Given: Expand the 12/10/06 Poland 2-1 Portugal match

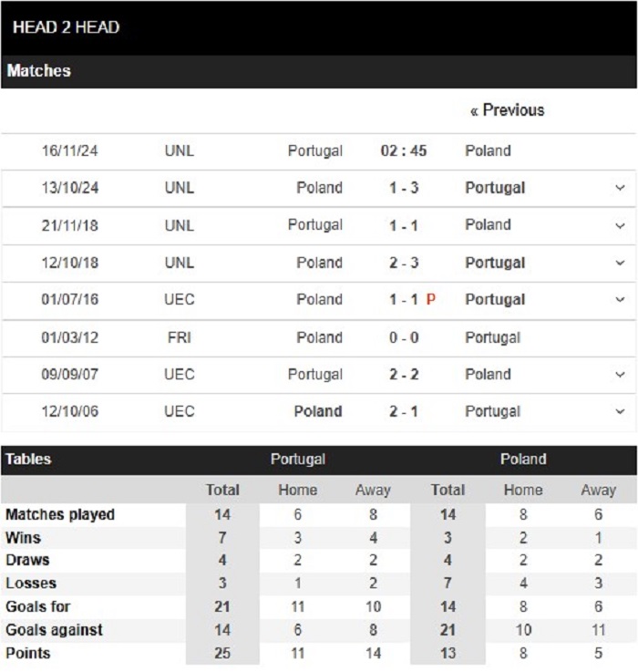Looking at the screenshot, I should tap(620, 411).
